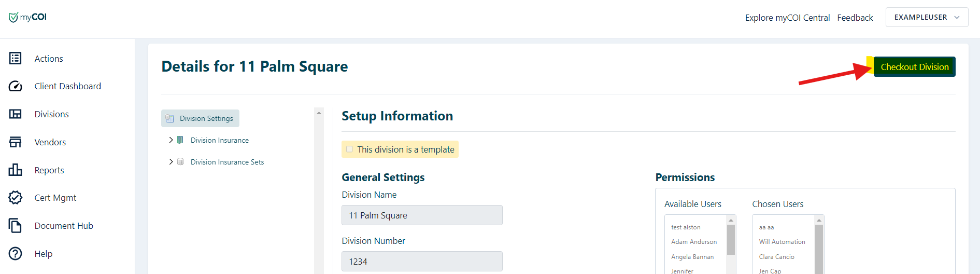Select Adam Anderson in Available Users

coord(694,242)
